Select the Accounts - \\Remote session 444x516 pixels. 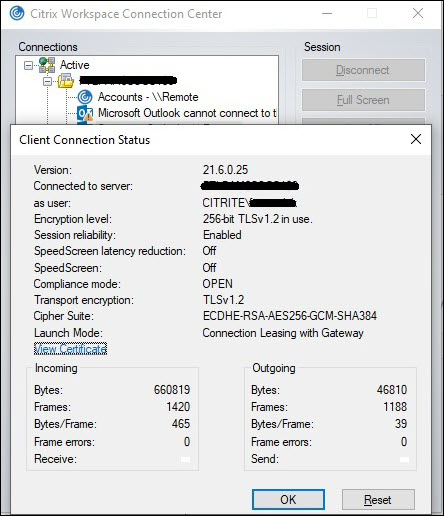point(148,97)
